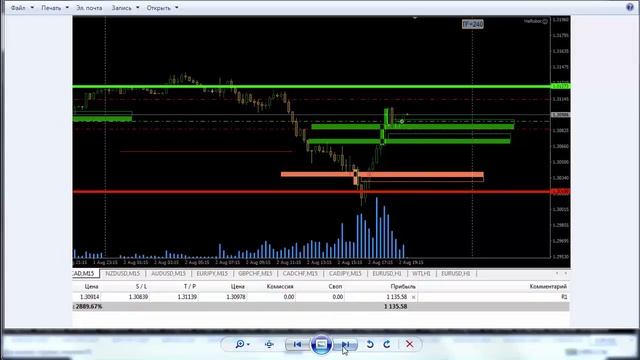
Task: Open the zoom magnifier control
Action: (x=240, y=344)
